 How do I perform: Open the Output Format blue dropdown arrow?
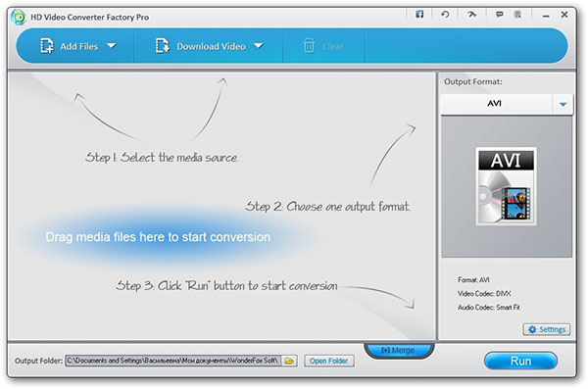[x=563, y=104]
